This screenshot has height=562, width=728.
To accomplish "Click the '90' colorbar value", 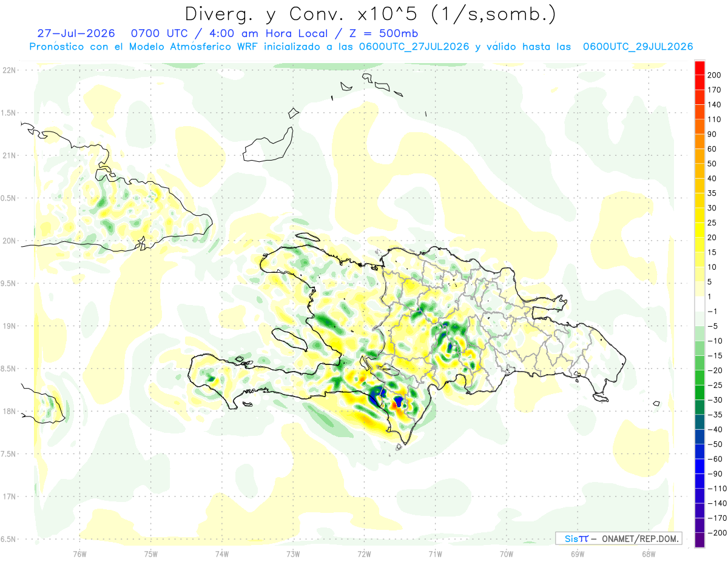I will (712, 134).
